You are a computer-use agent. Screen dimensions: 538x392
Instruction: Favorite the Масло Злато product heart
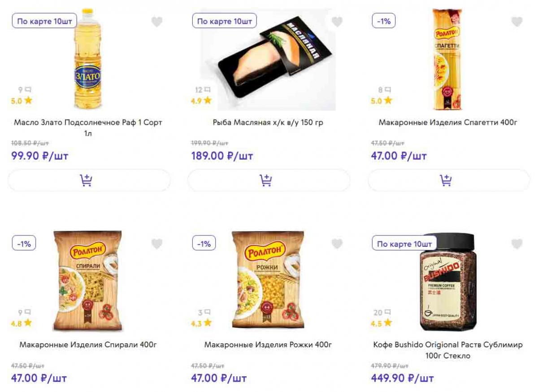tap(156, 22)
